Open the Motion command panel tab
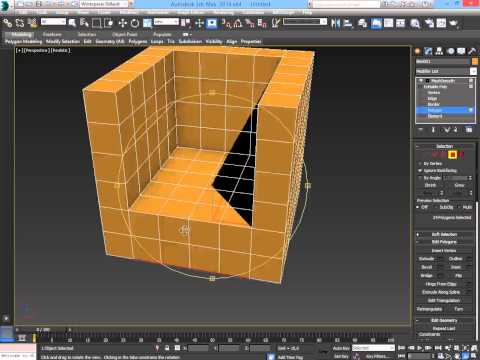 (451, 51)
